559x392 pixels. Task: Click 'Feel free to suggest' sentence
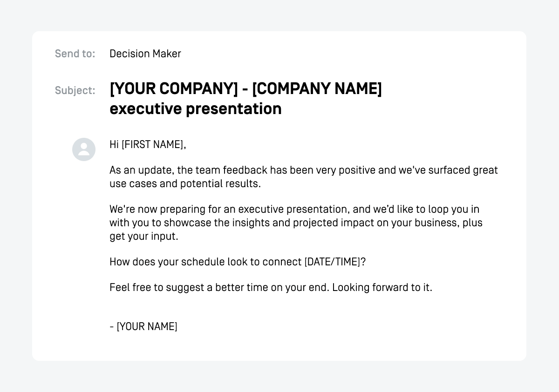tap(220, 287)
